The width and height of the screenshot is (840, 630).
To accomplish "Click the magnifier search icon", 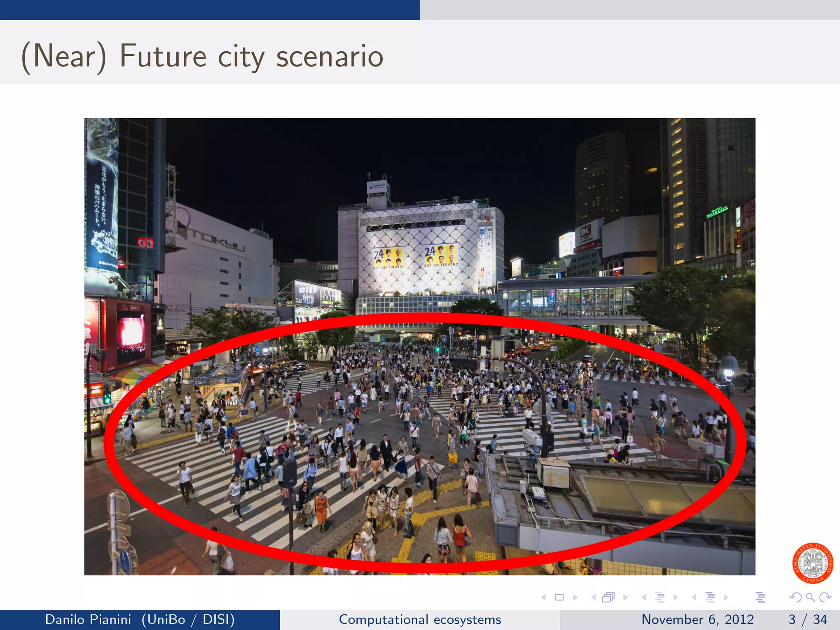I will coord(810,598).
